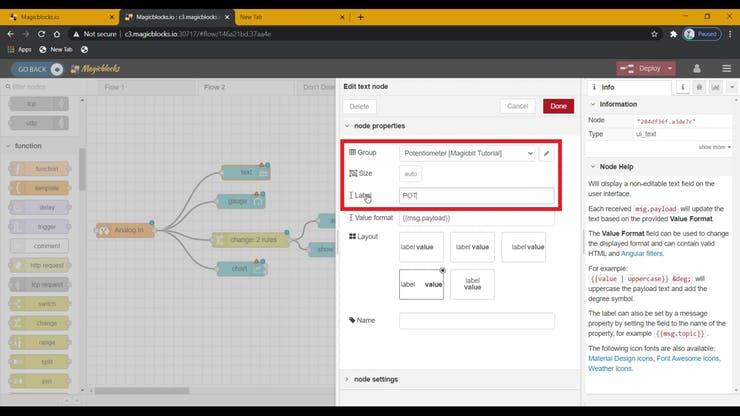Image resolution: width=740 pixels, height=416 pixels.
Task: Open the hamburger menu in the top right
Action: [x=726, y=68]
